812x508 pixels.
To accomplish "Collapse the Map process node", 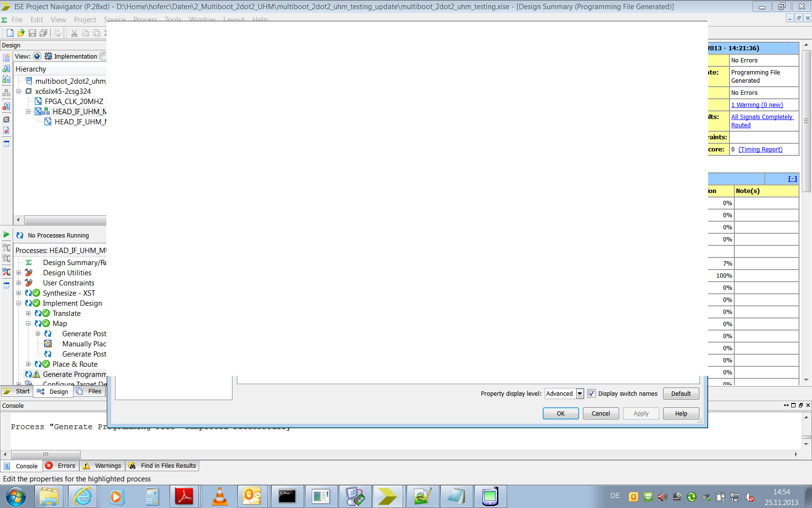I will (x=28, y=323).
